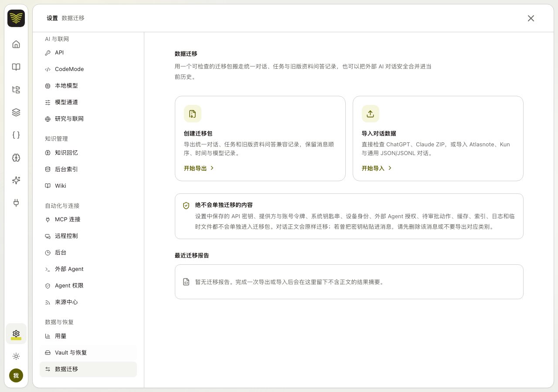Select 本地模型 in the sidebar
The image size is (558, 392).
[88, 86]
